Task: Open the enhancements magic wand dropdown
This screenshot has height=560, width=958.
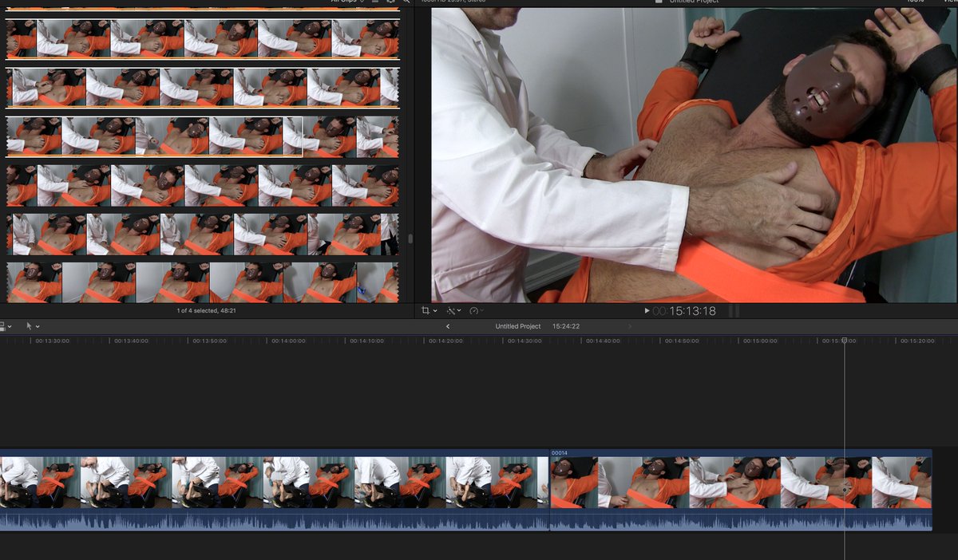Action: tap(453, 310)
